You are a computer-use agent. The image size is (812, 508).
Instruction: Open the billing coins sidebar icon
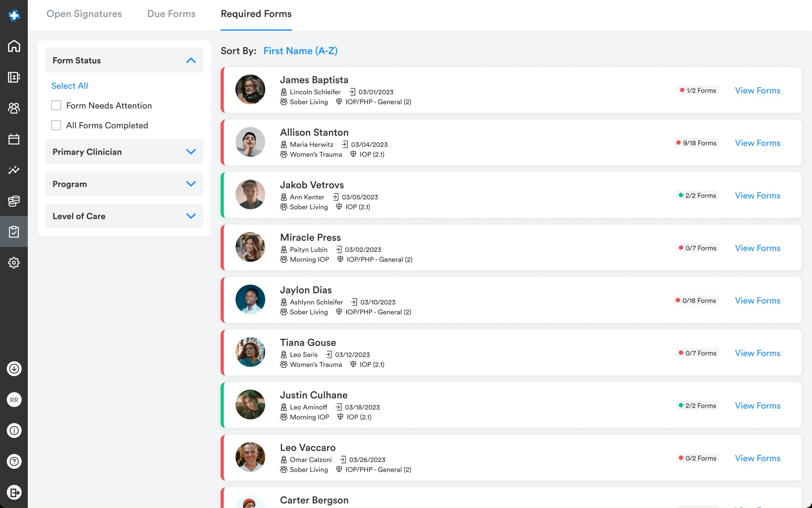pyautogui.click(x=14, y=201)
